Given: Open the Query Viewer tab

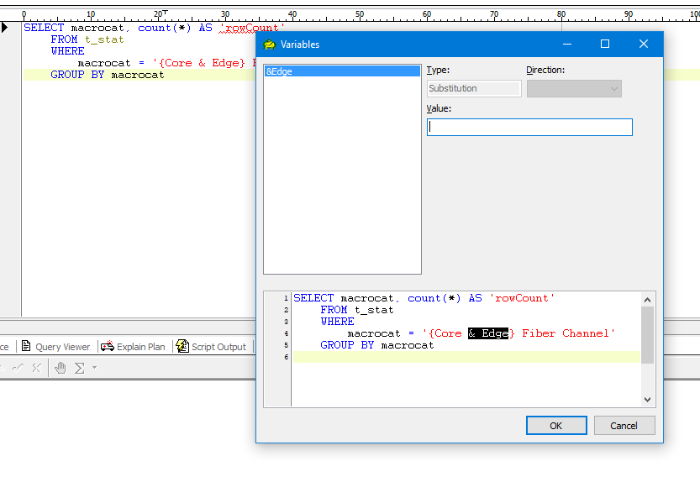Looking at the screenshot, I should point(56,347).
